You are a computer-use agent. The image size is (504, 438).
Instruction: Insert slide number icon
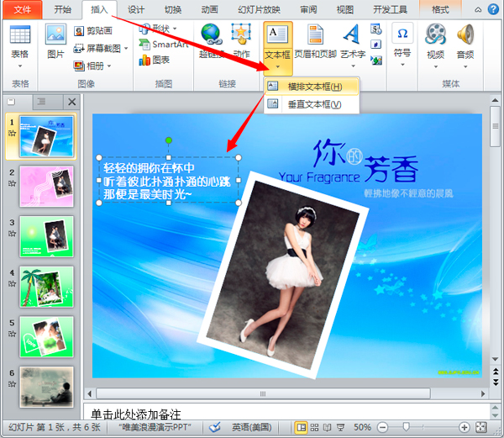[x=375, y=44]
